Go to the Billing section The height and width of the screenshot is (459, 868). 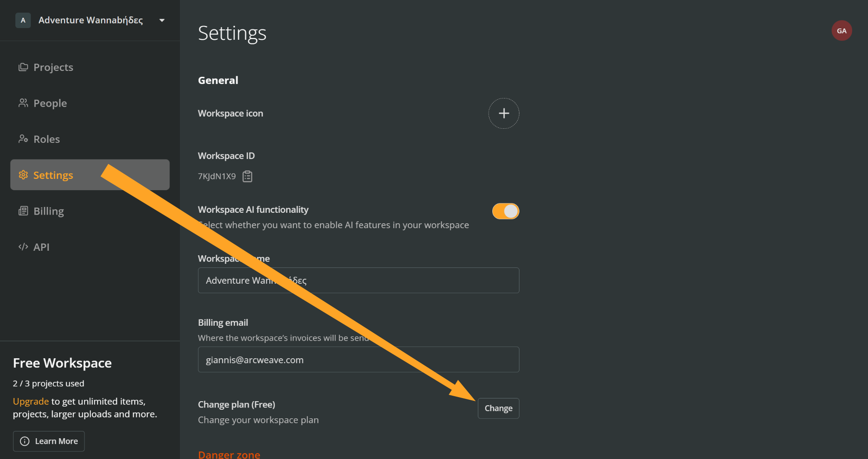coord(48,211)
